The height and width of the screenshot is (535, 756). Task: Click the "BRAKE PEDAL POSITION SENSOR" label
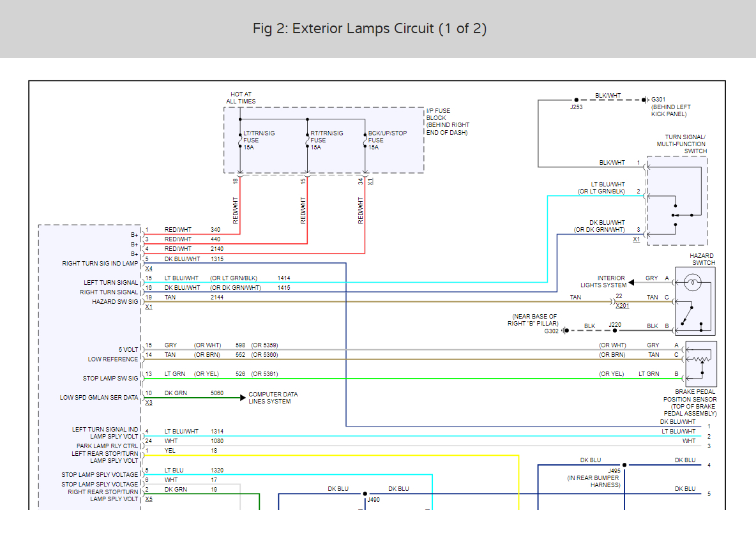(690, 403)
